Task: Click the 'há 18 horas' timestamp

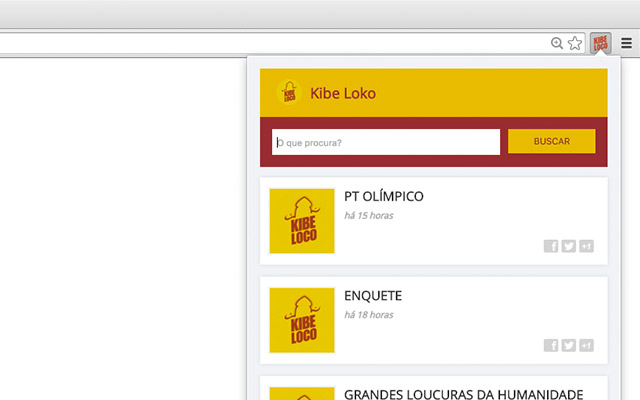Action: click(x=369, y=315)
